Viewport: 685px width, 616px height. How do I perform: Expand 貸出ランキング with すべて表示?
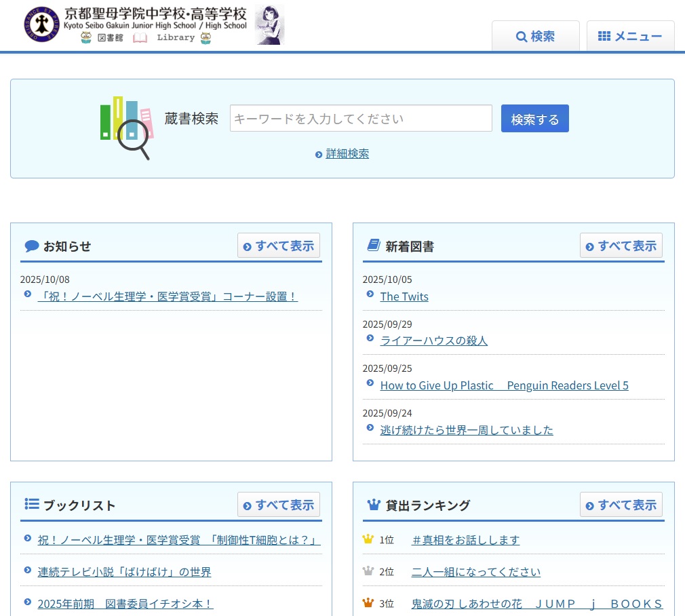[621, 505]
